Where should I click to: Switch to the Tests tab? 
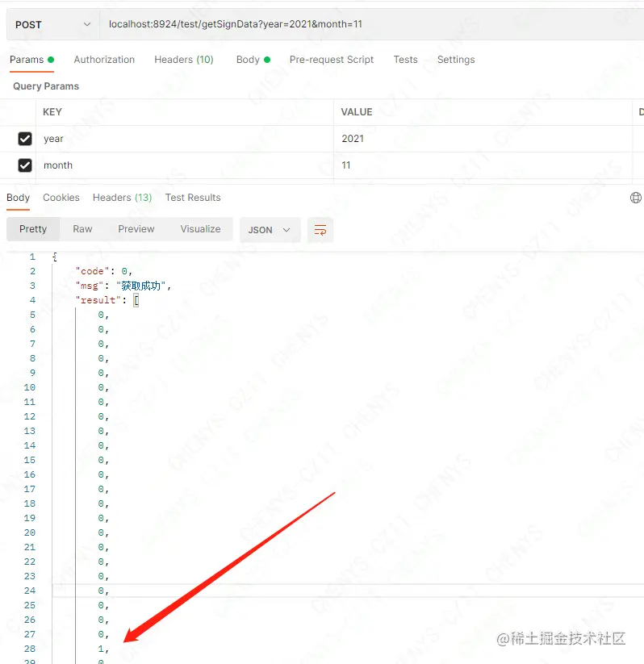click(x=405, y=60)
